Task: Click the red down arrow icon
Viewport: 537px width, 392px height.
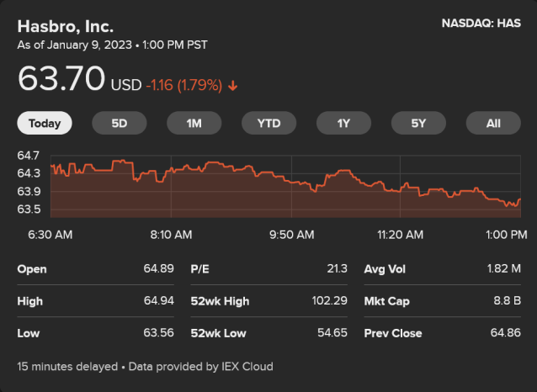Action: click(x=233, y=85)
